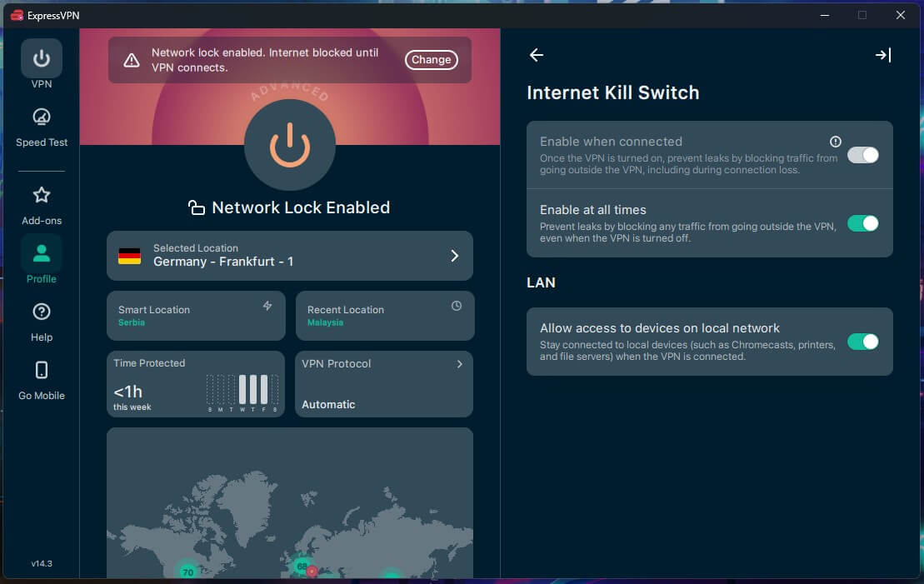Click the world map thumbnail
Viewport: 924px width, 584px height.
tap(290, 503)
